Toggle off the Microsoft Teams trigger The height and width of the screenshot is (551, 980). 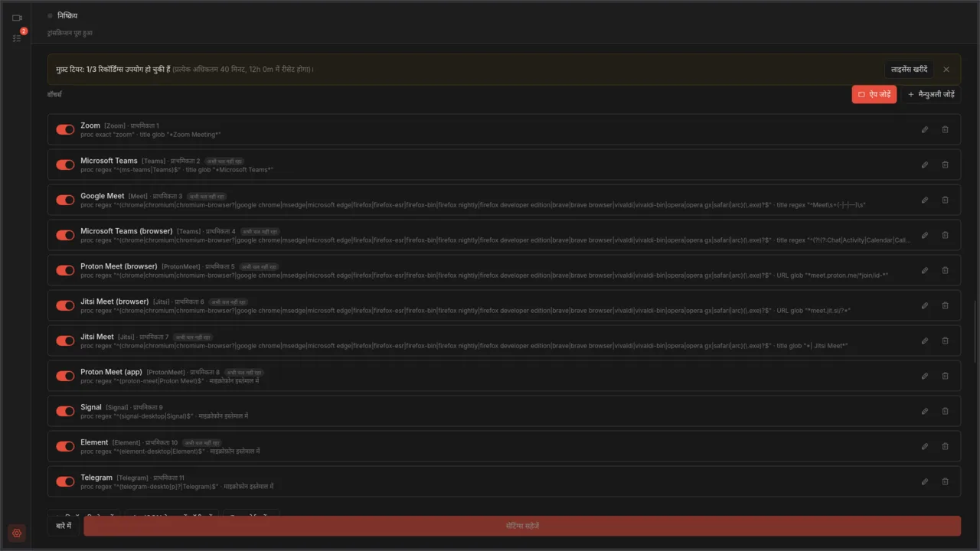pyautogui.click(x=65, y=165)
